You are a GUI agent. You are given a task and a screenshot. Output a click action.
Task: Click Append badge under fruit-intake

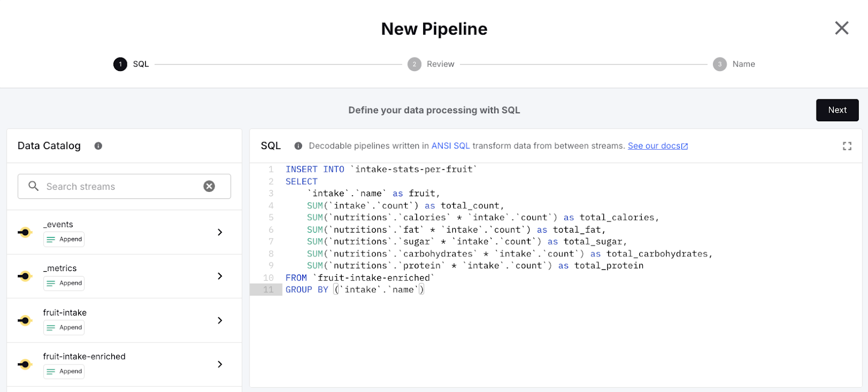point(64,327)
